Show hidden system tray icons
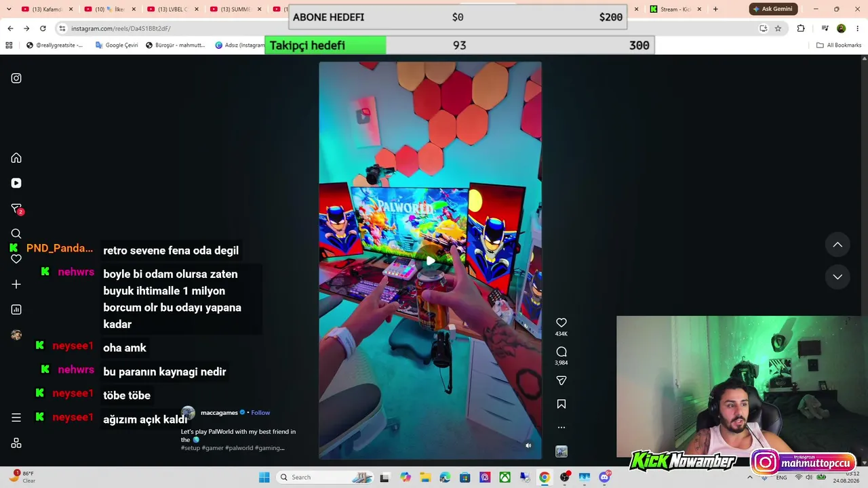The image size is (868, 488). [x=749, y=477]
